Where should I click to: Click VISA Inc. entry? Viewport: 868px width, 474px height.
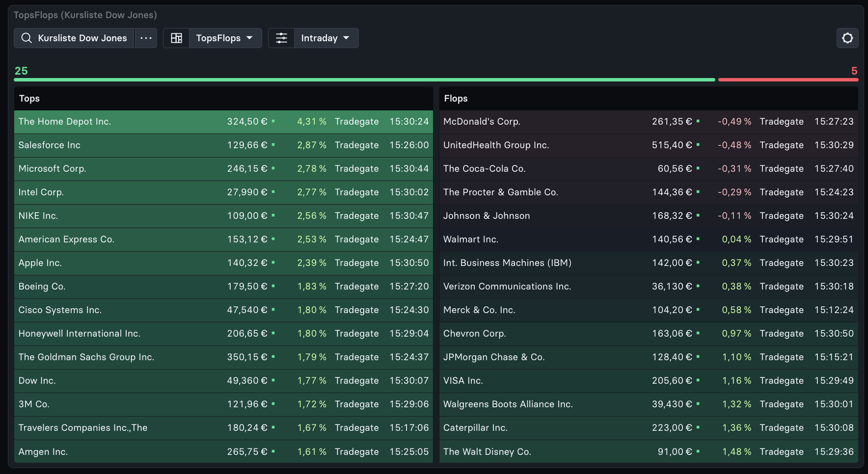[649, 381]
